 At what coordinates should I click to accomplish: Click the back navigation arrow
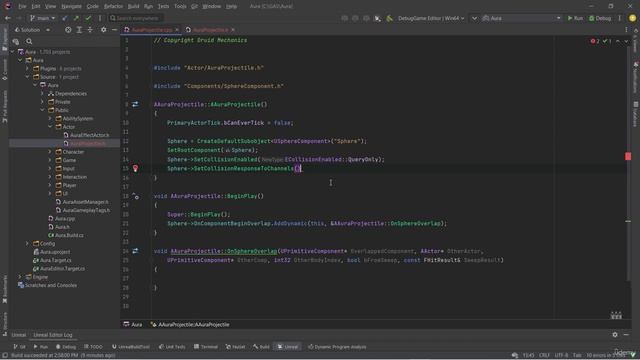pos(8,18)
